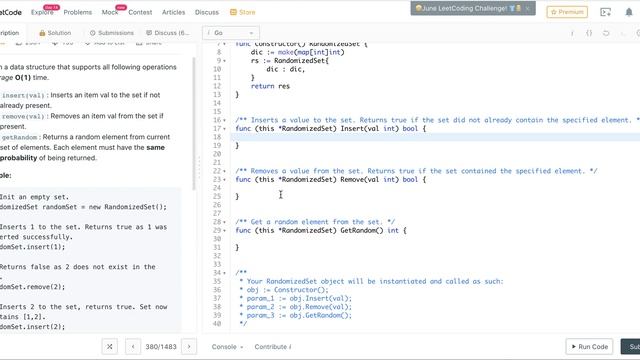Image resolution: width=640 pixels, height=360 pixels.
Task: Collapse GetRandom function fold at line 29
Action: pos(224,231)
